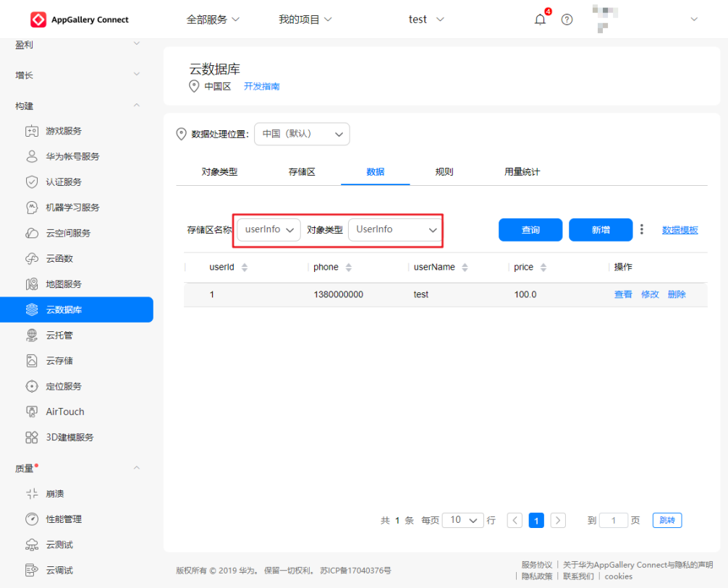
Task: Select the 数据 tab
Action: (375, 171)
